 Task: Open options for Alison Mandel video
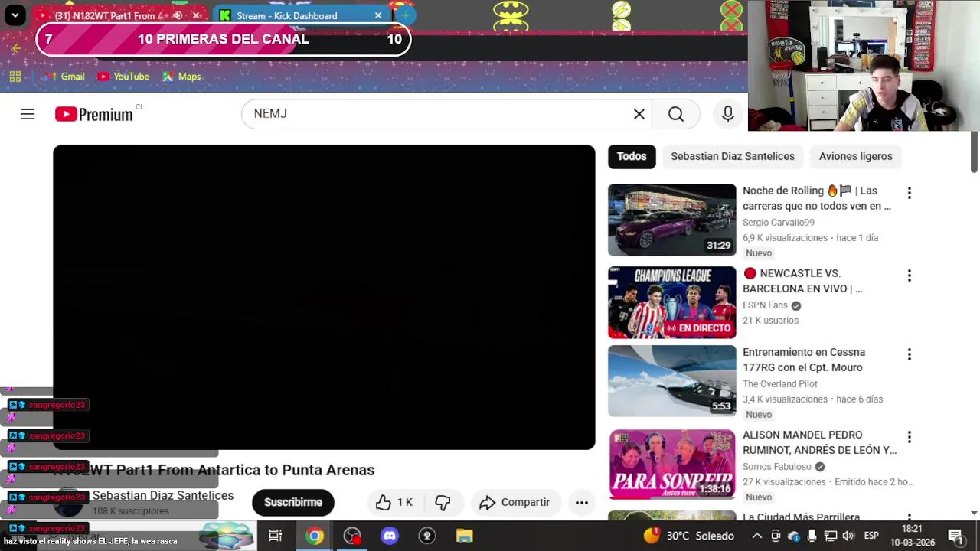(909, 437)
